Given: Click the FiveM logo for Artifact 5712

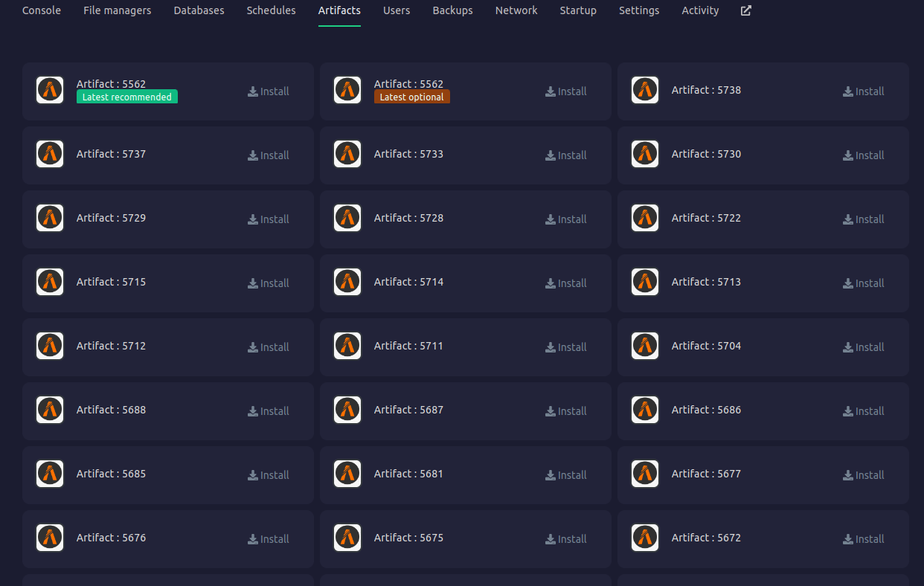Looking at the screenshot, I should click(x=50, y=346).
